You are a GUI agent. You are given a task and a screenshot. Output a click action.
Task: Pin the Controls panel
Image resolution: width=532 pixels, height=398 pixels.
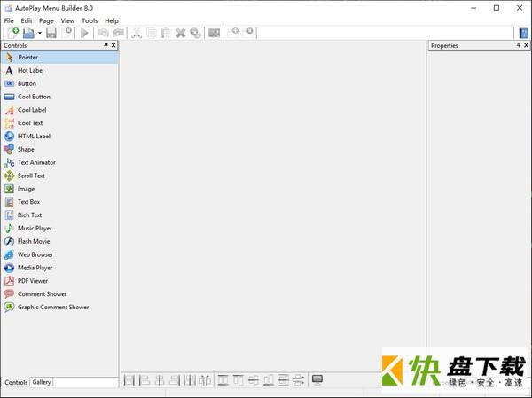point(106,45)
